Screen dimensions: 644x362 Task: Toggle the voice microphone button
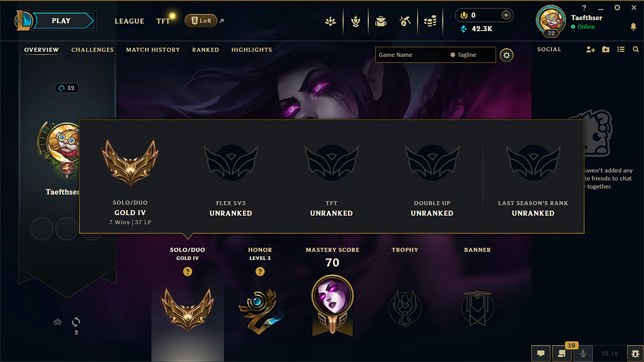click(x=583, y=353)
